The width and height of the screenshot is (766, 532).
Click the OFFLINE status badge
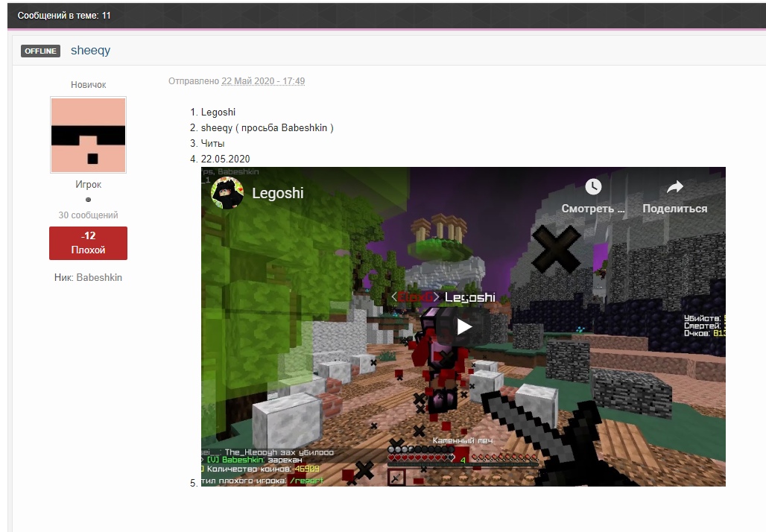[x=40, y=51]
